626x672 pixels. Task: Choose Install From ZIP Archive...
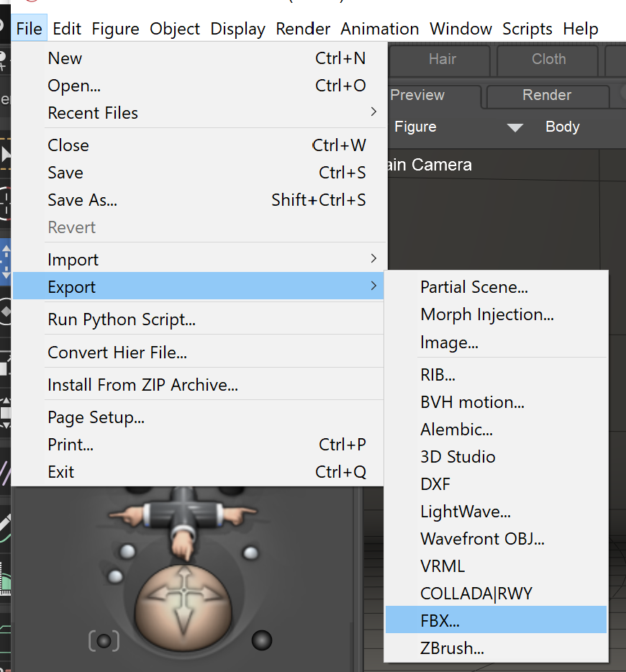199,385
